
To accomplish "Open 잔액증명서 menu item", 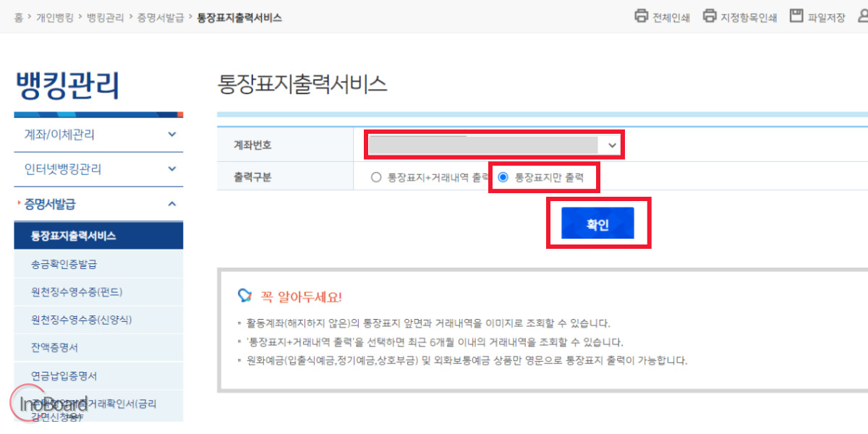I will (98, 348).
